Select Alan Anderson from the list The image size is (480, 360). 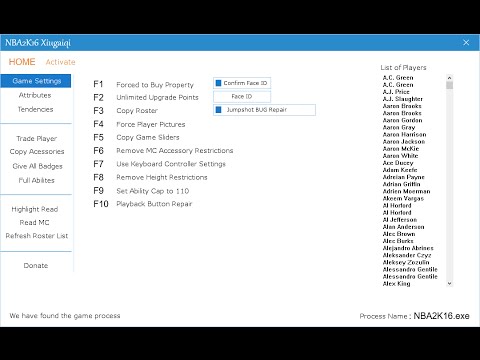(403, 227)
